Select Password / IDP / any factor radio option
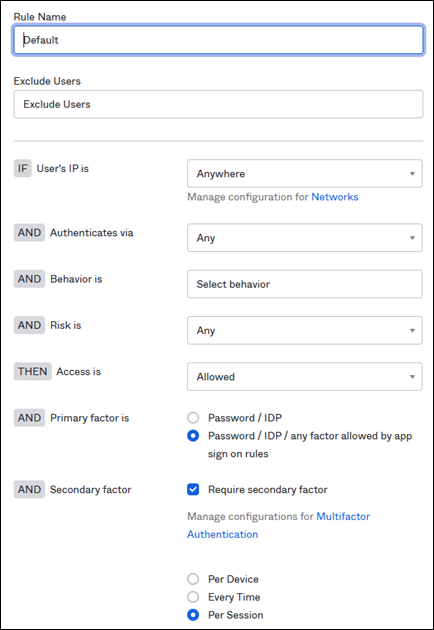Image resolution: width=434 pixels, height=630 pixels. [x=193, y=436]
